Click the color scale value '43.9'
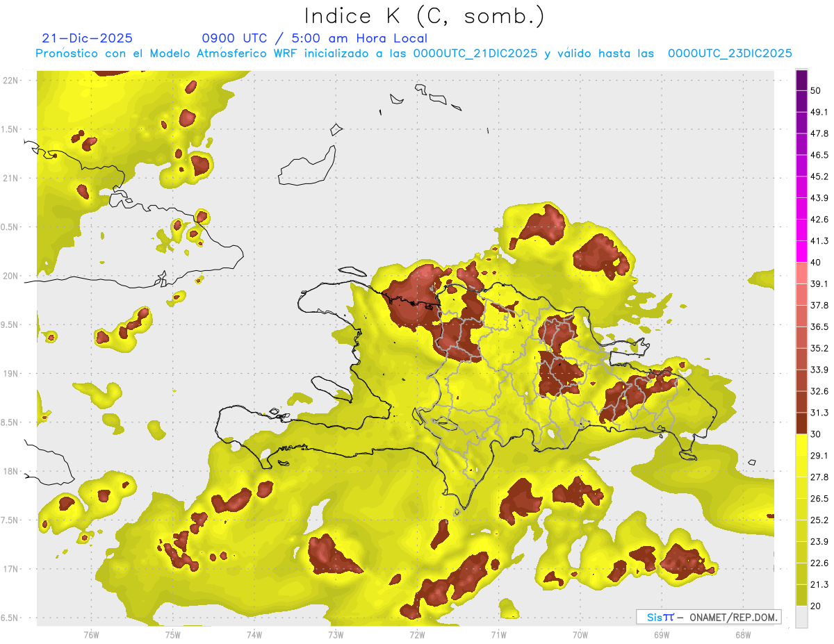 pos(819,198)
